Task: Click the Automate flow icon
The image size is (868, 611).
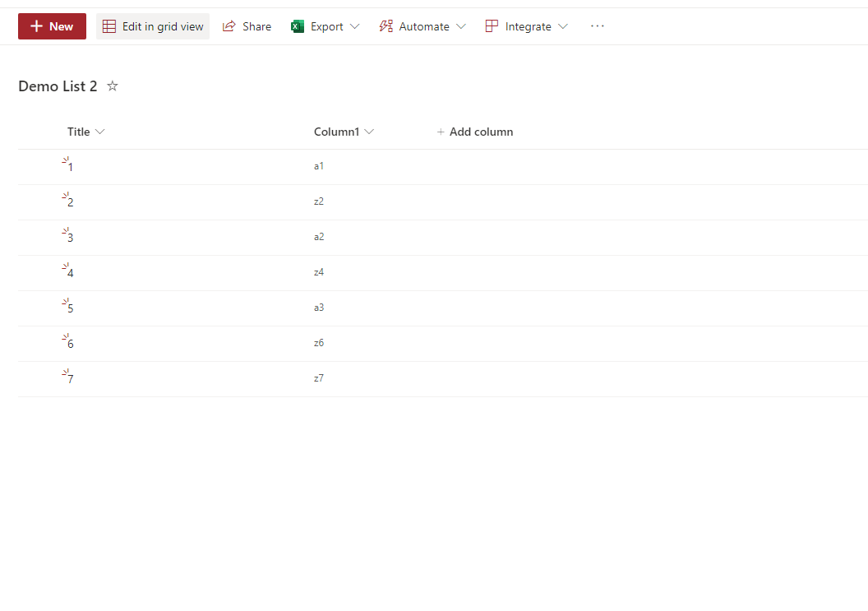Action: tap(385, 25)
